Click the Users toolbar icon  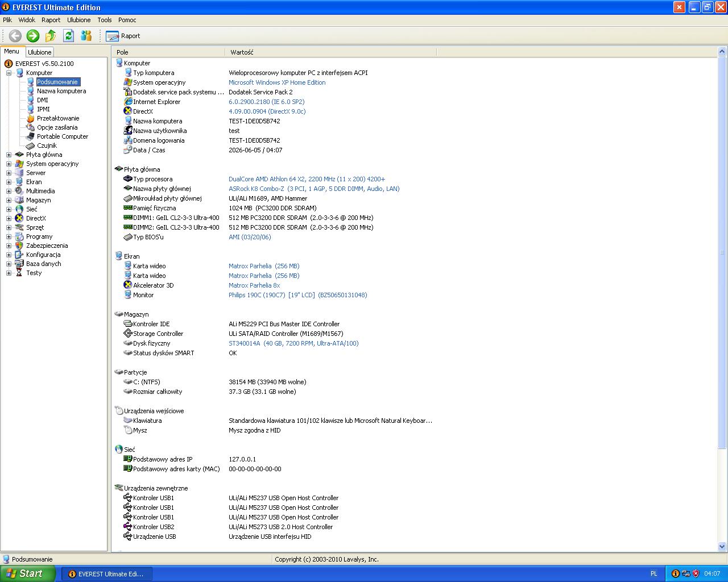[86, 36]
